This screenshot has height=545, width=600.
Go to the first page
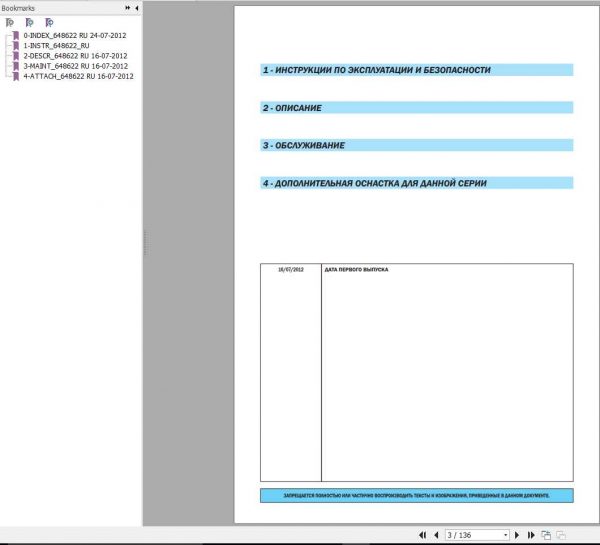point(423,535)
